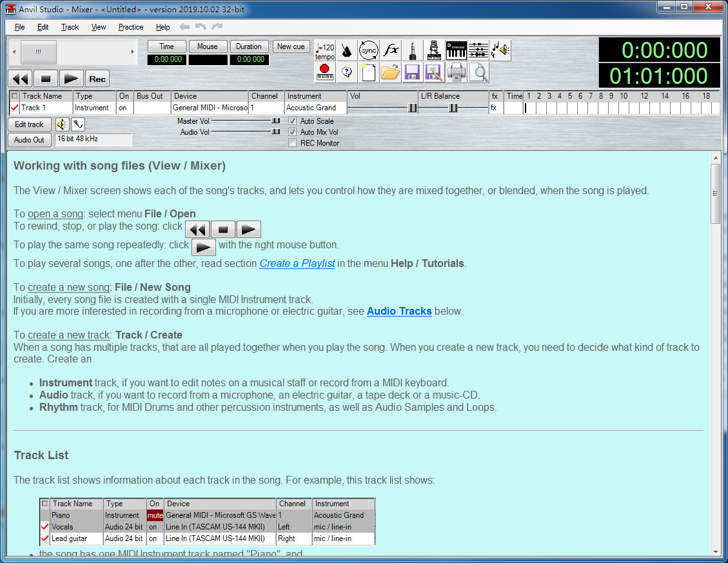Open the Help menu
This screenshot has height=563, width=728.
162,27
